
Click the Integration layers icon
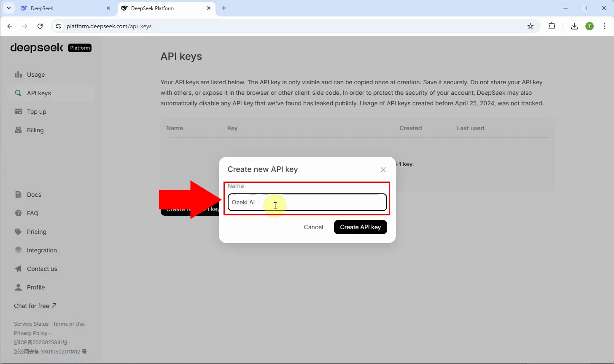pos(18,250)
